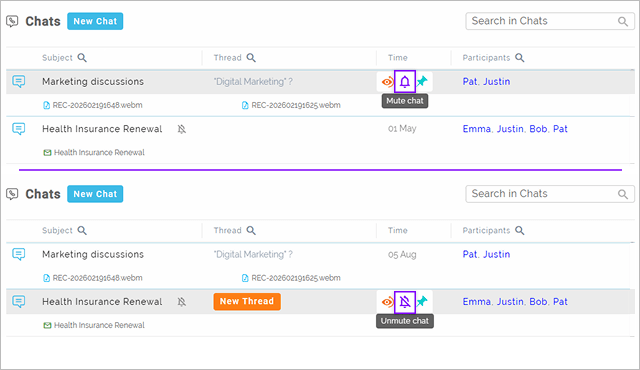
Task: Open Health Insurance Renewal subject beside New Thread
Action: click(x=102, y=301)
